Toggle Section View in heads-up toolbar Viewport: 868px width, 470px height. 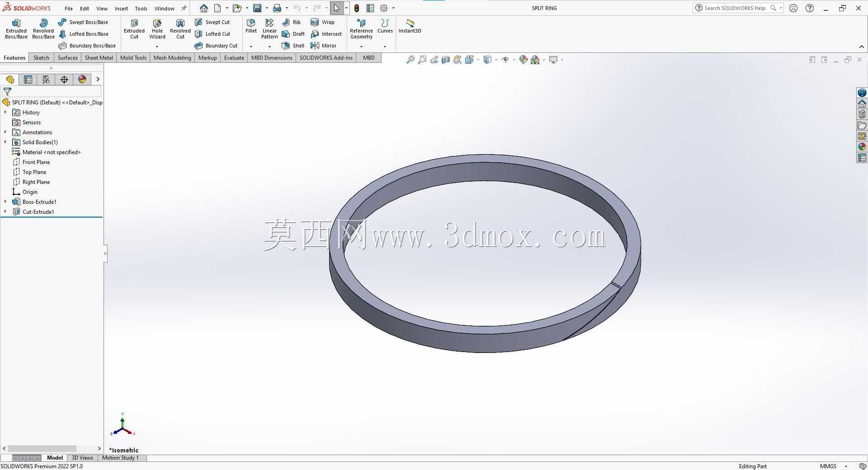click(x=446, y=60)
